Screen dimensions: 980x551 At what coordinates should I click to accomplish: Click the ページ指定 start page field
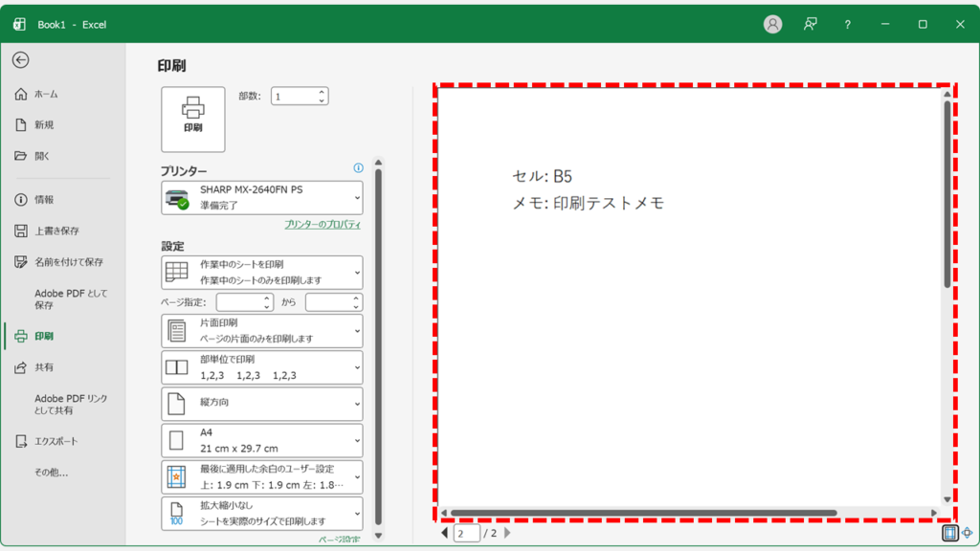pos(239,302)
